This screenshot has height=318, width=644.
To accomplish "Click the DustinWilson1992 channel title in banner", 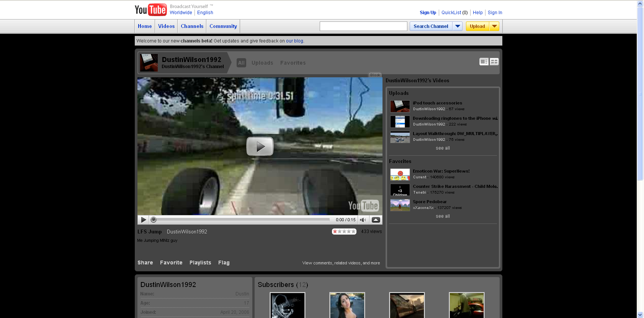I will (x=191, y=59).
